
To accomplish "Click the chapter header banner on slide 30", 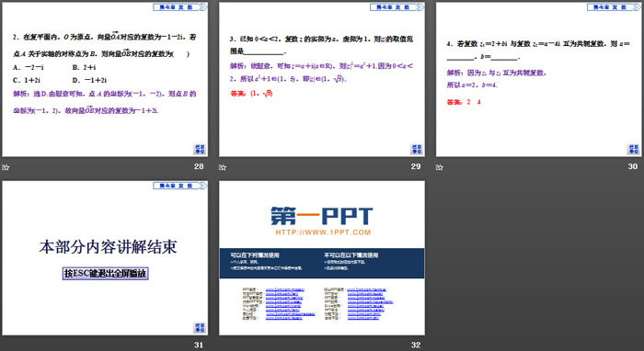I will tap(614, 7).
